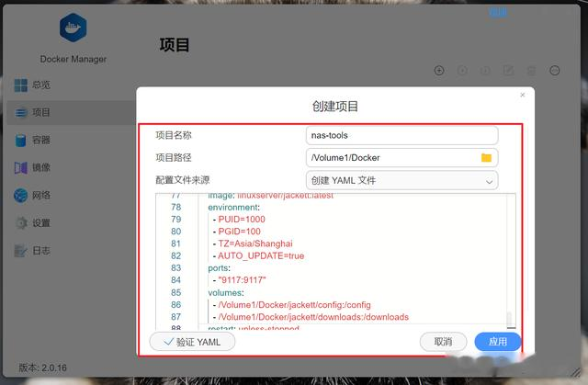Screen dimensions: 588x385
Task: Open 设置 settings in sidebar
Action: [41, 222]
